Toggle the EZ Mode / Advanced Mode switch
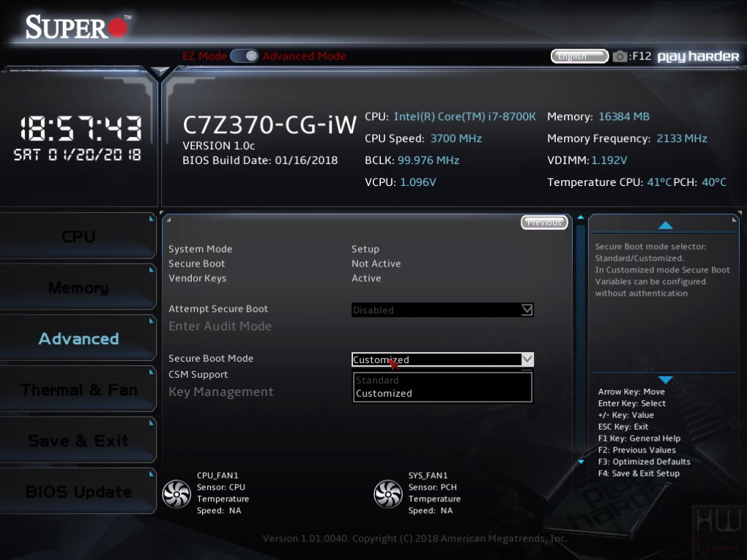 point(245,56)
